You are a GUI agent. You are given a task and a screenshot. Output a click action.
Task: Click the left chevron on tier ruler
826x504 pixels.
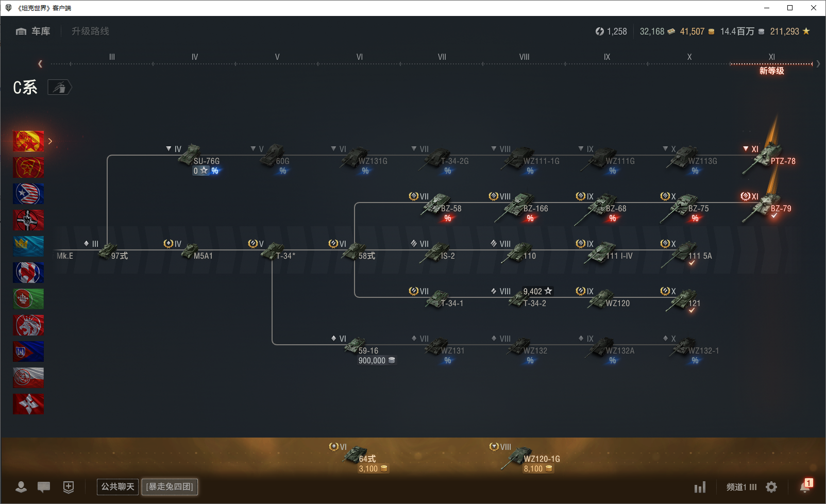tap(40, 64)
